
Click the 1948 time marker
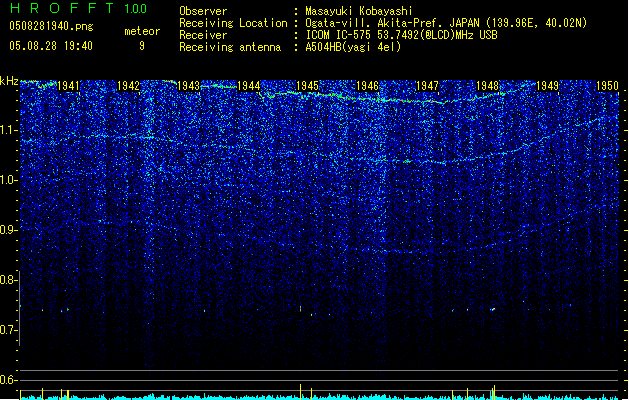tap(487, 86)
